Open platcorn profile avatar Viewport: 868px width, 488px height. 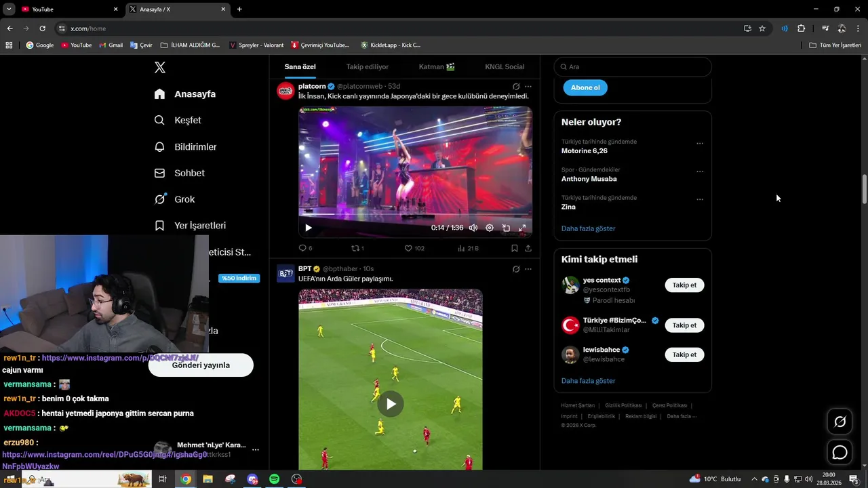tap(285, 91)
